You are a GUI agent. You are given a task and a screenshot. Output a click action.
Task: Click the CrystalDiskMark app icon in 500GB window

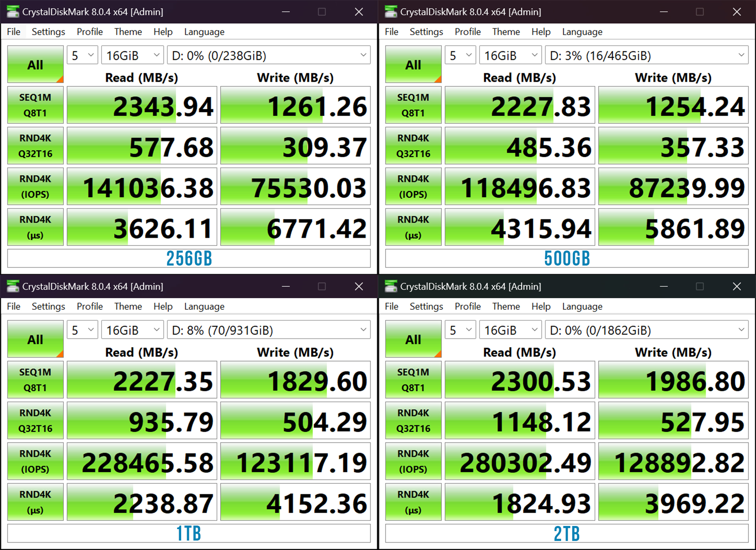click(x=391, y=12)
